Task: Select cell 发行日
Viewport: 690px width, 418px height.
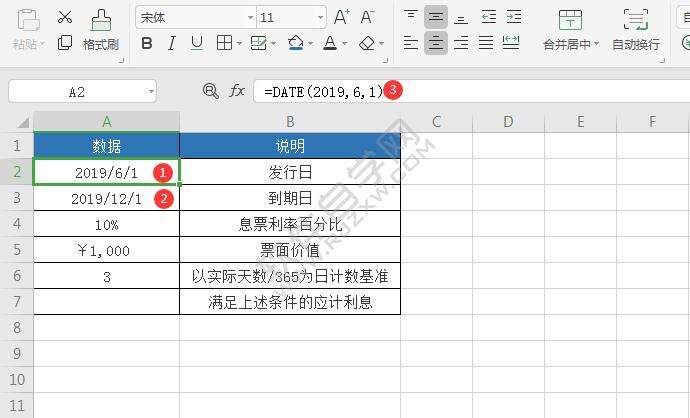Action: [290, 172]
